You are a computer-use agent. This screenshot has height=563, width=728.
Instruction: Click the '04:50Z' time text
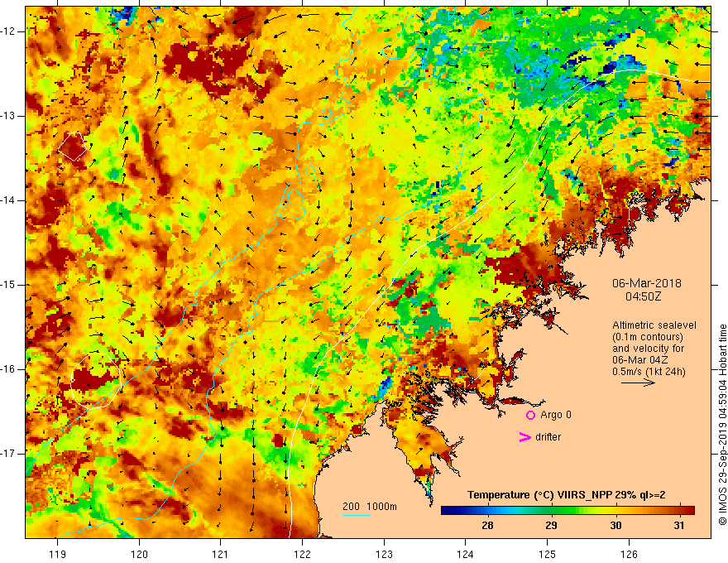[643, 296]
